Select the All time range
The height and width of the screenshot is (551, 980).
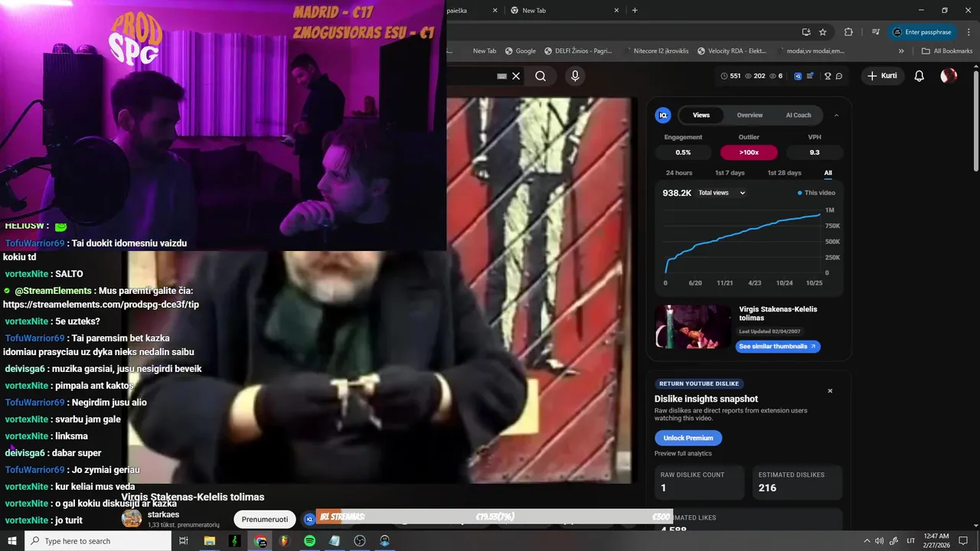coord(828,173)
